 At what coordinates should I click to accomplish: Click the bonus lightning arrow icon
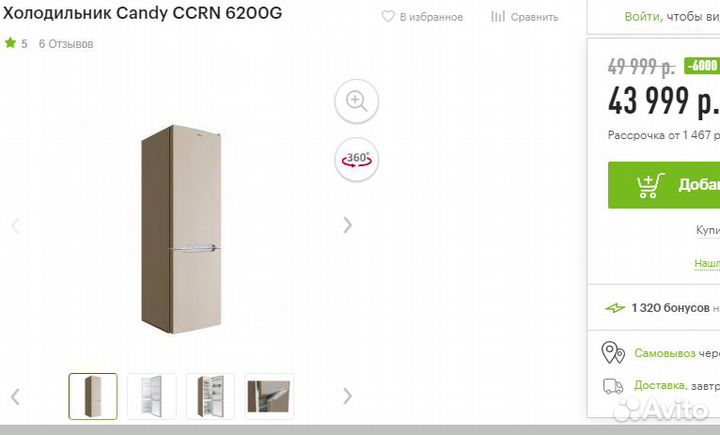[615, 308]
